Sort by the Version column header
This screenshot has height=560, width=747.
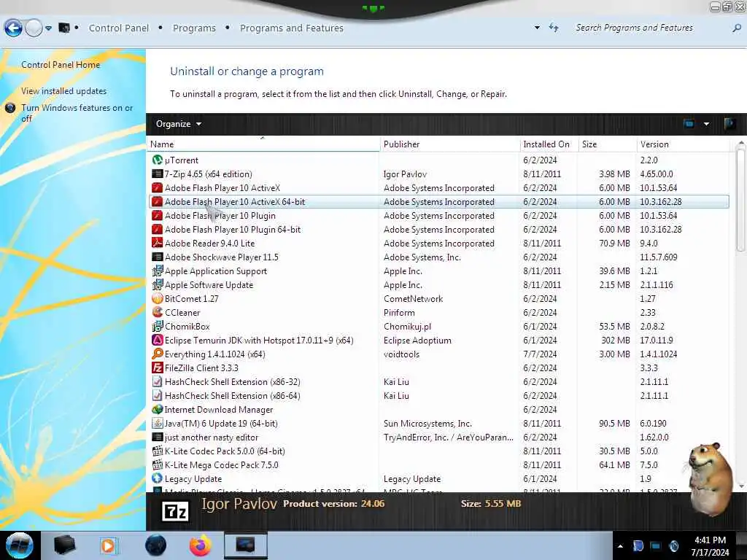[683, 144]
